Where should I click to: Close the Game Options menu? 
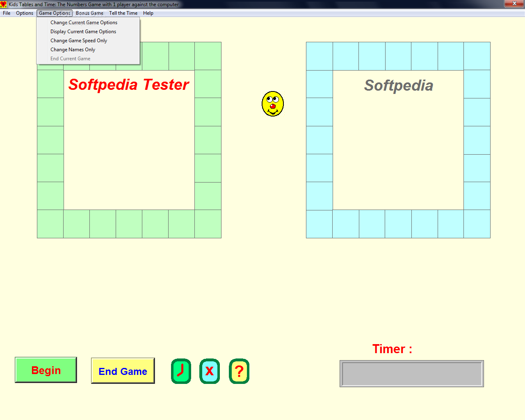point(55,13)
